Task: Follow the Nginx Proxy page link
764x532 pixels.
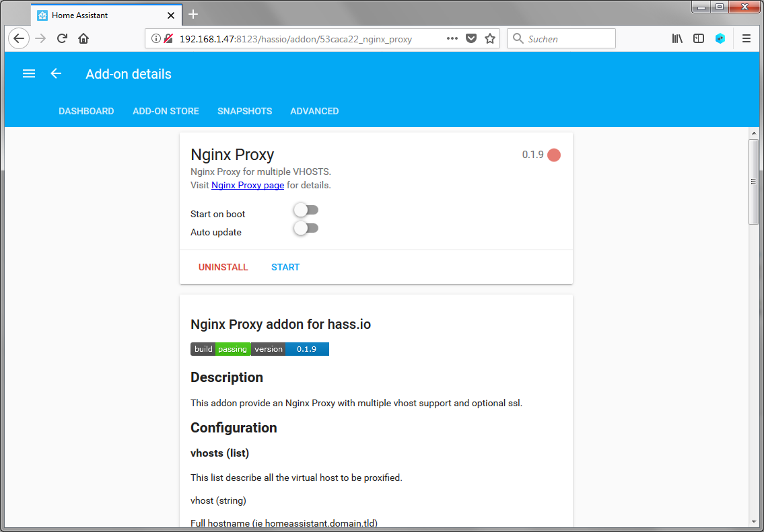Action: [x=248, y=185]
